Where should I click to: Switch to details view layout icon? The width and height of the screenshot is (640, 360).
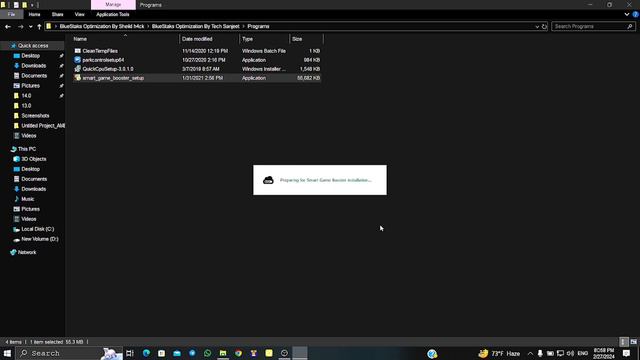pos(623,342)
